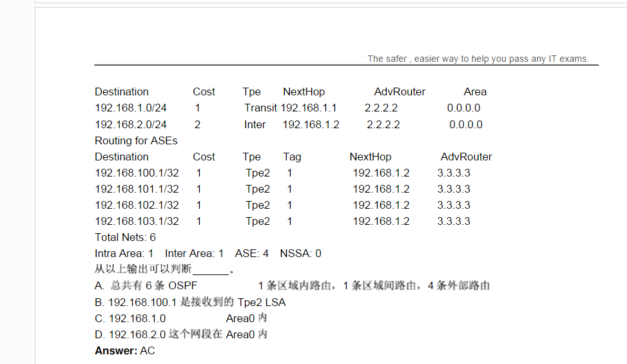This screenshot has height=364, width=627.
Task: Choose option D about 192.168.2.0 in Area0
Action: pos(181,334)
